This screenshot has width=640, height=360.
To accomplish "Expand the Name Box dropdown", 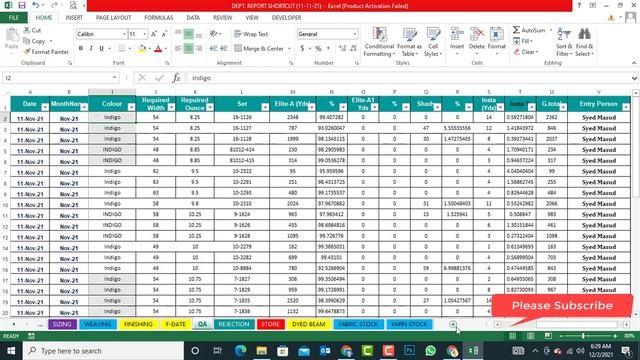I will coord(115,78).
